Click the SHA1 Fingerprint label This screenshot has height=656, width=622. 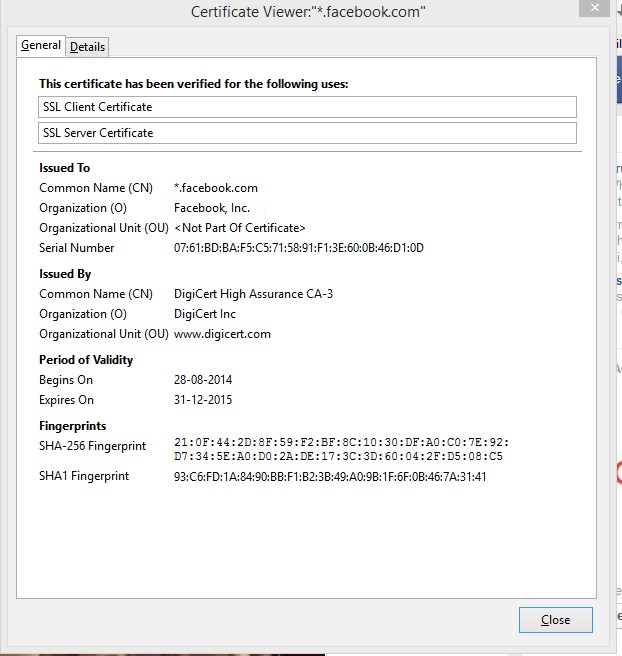pos(84,477)
